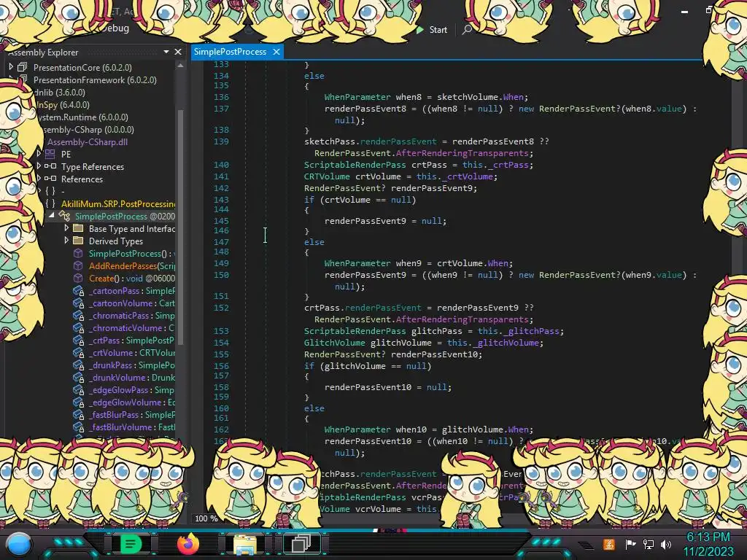The height and width of the screenshot is (560, 747).
Task: Open the green chat app in taskbar
Action: 131,544
